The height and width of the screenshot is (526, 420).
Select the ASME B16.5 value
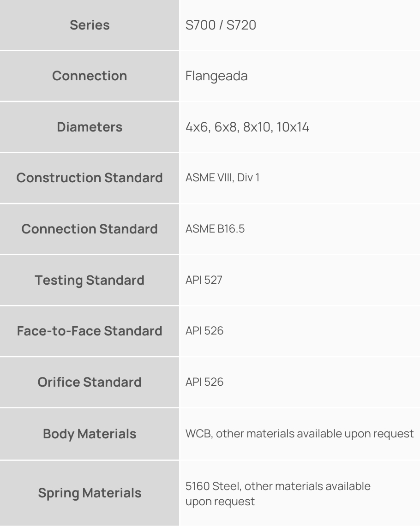(x=215, y=229)
